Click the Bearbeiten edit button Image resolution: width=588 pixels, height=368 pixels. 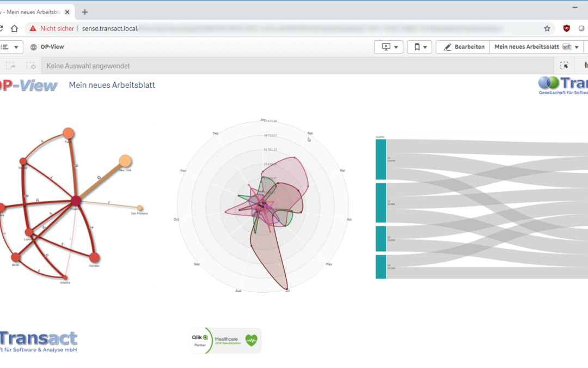click(463, 47)
